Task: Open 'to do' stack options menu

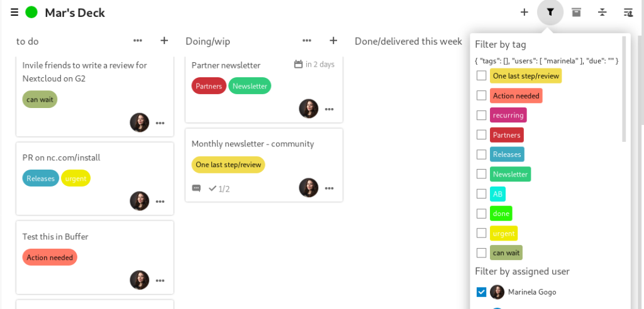Action: point(138,41)
